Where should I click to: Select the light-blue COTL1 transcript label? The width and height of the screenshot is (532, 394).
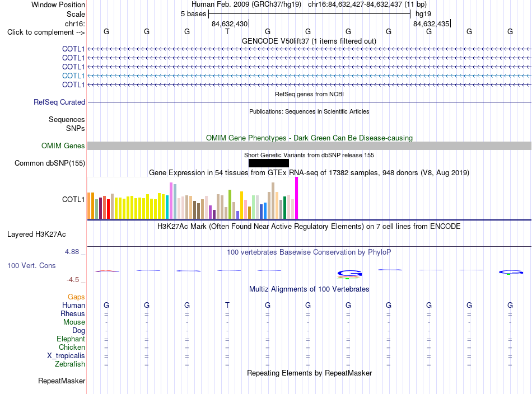click(73, 76)
